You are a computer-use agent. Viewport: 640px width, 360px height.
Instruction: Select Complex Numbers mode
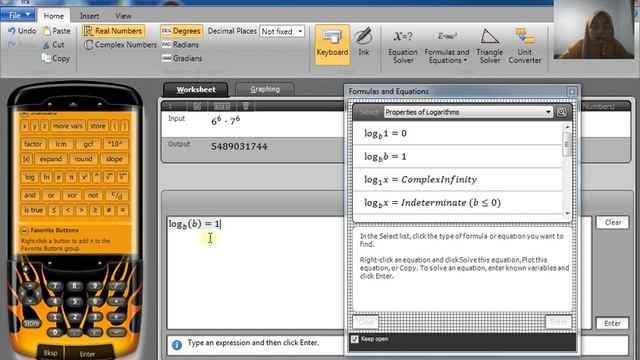coord(120,45)
